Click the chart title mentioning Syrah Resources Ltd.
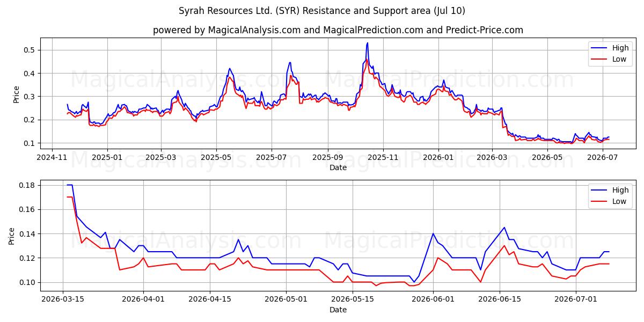Image resolution: width=644 pixels, height=322 pixels. coord(322,11)
